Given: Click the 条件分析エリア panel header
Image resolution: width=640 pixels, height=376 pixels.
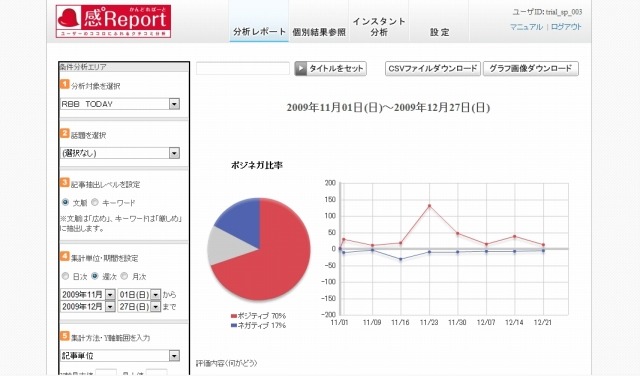Looking at the screenshot, I should pyautogui.click(x=124, y=67).
